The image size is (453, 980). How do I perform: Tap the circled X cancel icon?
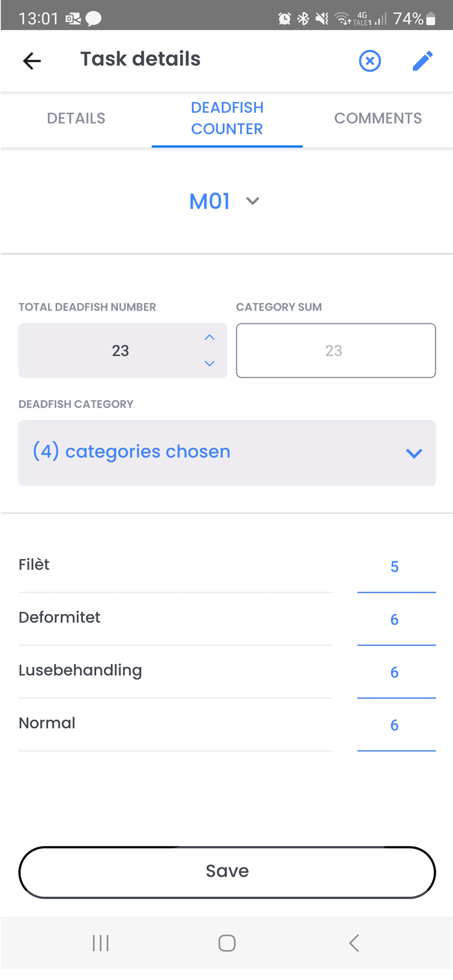pyautogui.click(x=370, y=61)
